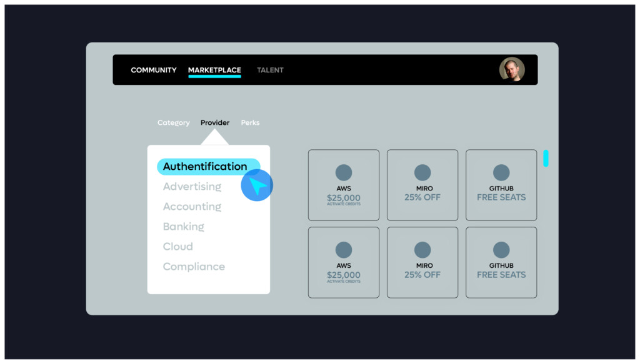Switch to the Marketplace tab
Image resolution: width=640 pixels, height=364 pixels.
coord(214,70)
